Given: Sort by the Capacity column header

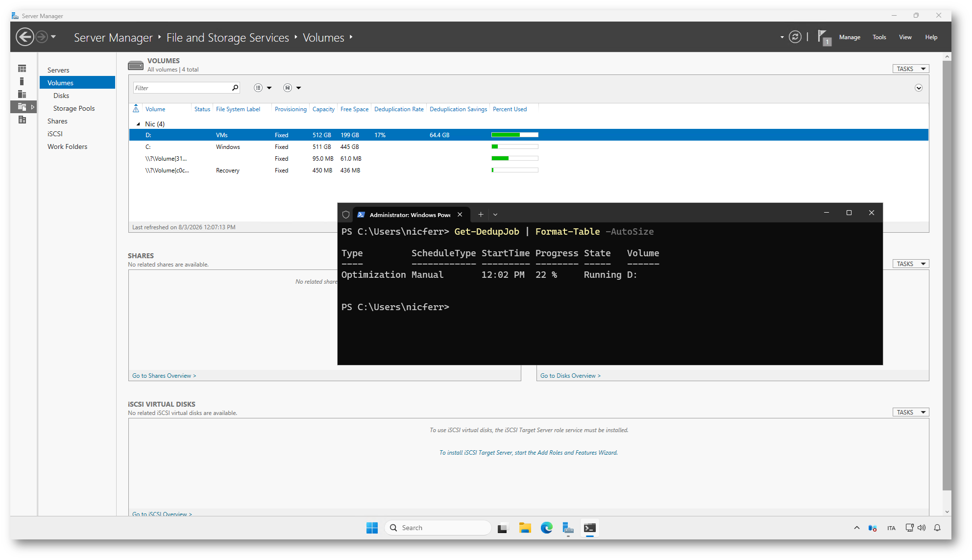Looking at the screenshot, I should pyautogui.click(x=323, y=109).
